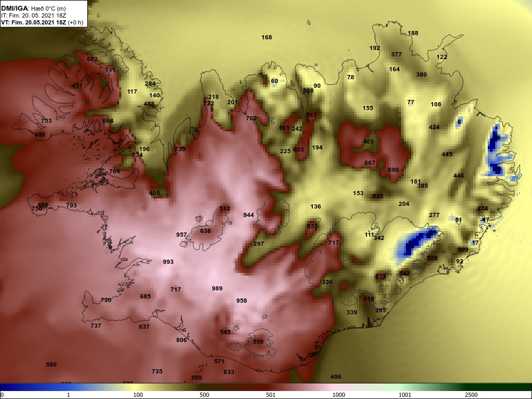Select the map value 993
The image size is (532, 399).
pos(168,262)
